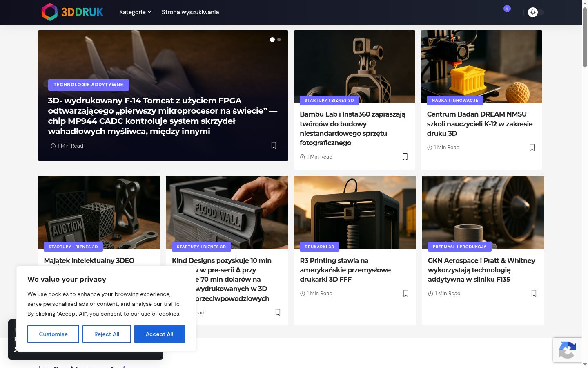Screen dimensions: 588x368
Task: Bookmark the F-14 Tomcat featured article
Action: click(274, 146)
